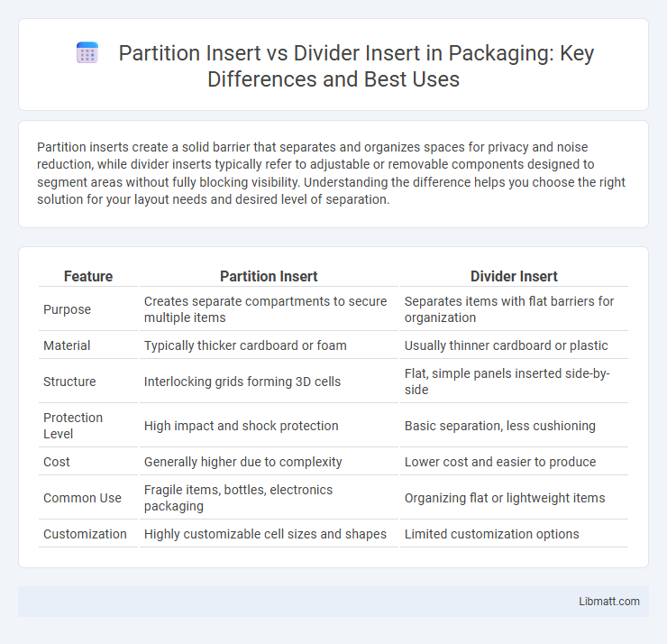Viewport: 667px width, 644px height.
Task: Click the 'Material' row label
Action: pyautogui.click(x=67, y=345)
